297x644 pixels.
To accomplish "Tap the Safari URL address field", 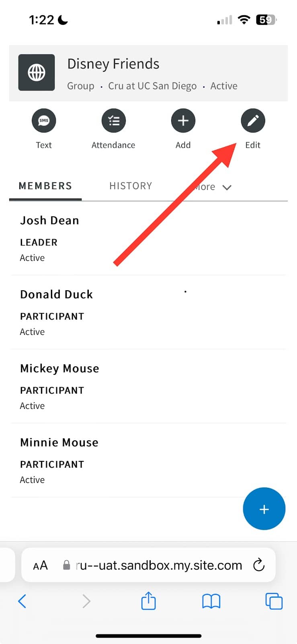I will 159,566.
